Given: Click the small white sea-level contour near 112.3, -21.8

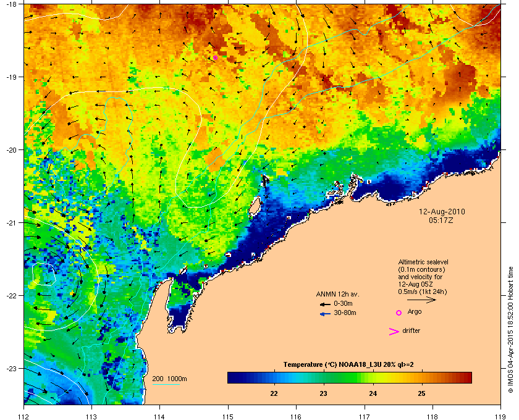Looking at the screenshot, I should pos(44,274).
